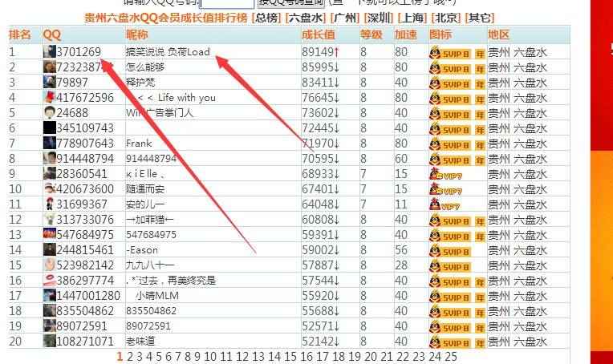The width and height of the screenshot is (613, 364).
Task: Switch to the 广州 ranking
Action: pos(345,18)
